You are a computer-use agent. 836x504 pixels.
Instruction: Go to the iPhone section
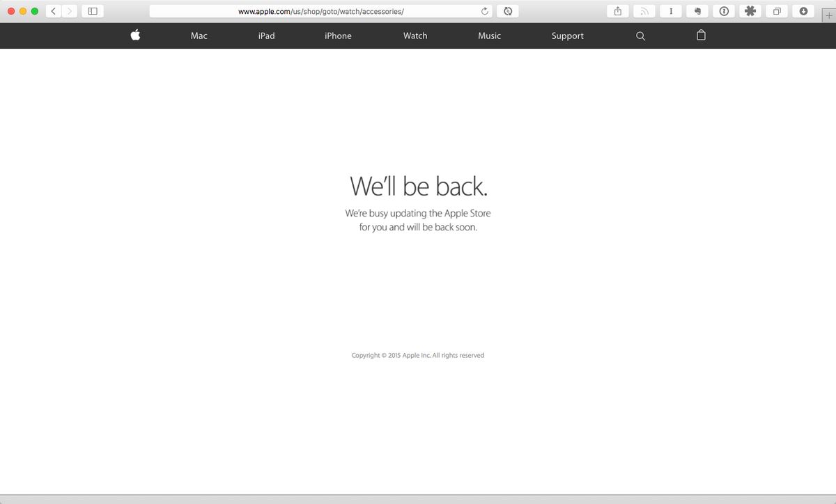(x=338, y=36)
